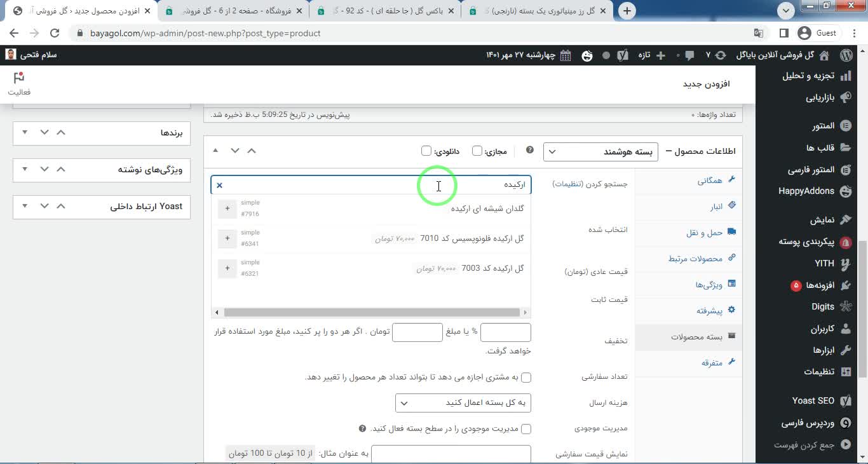The width and height of the screenshot is (868, 464).
Task: Add گلدان شیشه ای ارکیده with plus button
Action: [227, 208]
